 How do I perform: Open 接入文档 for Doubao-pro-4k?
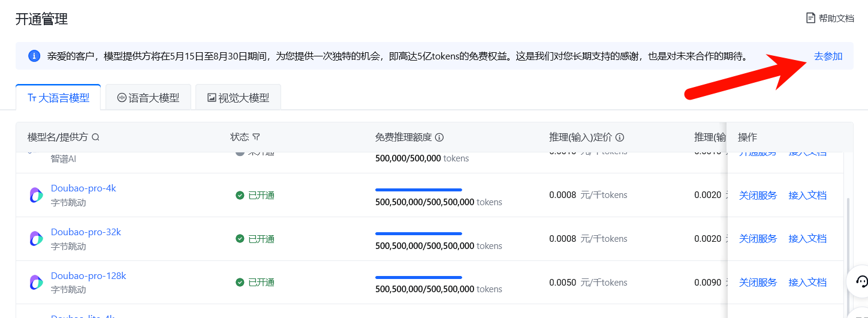[807, 195]
